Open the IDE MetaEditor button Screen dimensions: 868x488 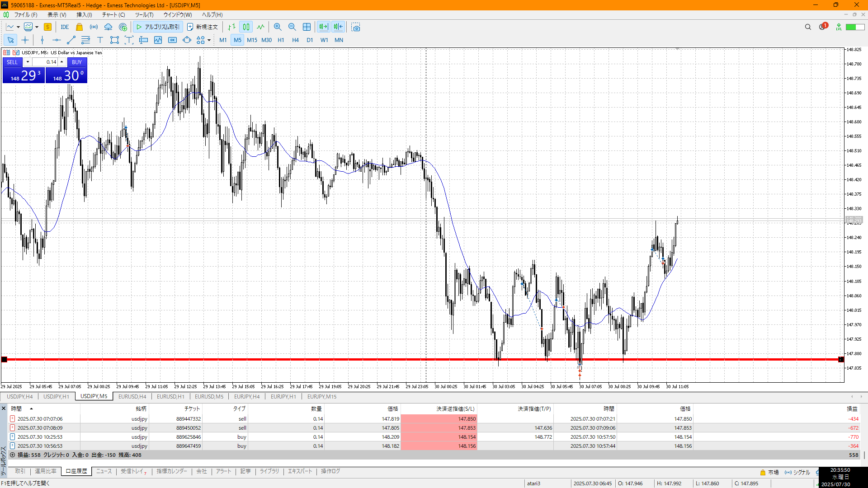pos(65,27)
